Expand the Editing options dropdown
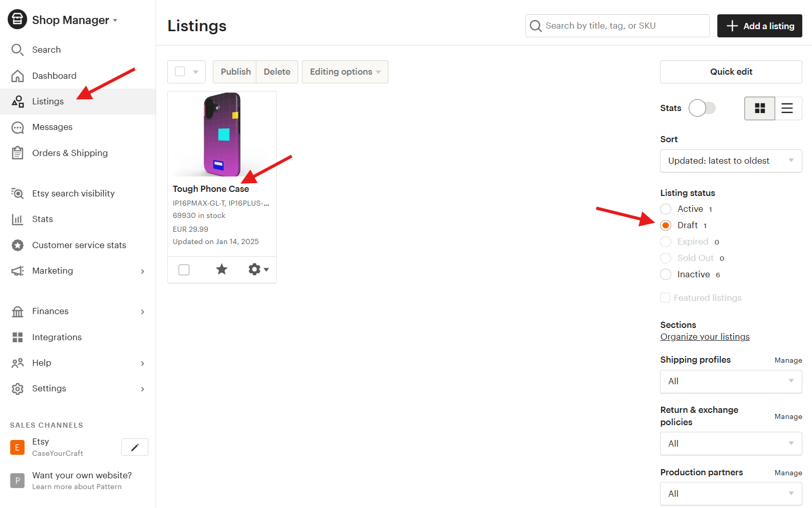 pos(345,72)
